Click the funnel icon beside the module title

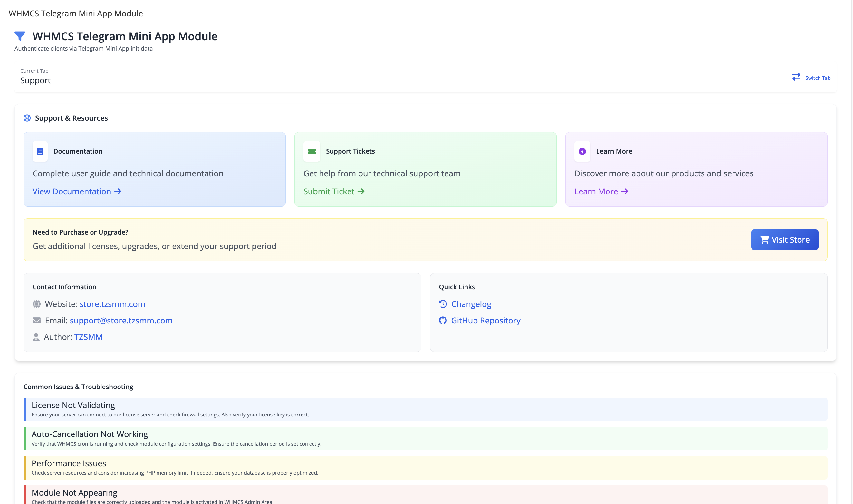[x=20, y=36]
